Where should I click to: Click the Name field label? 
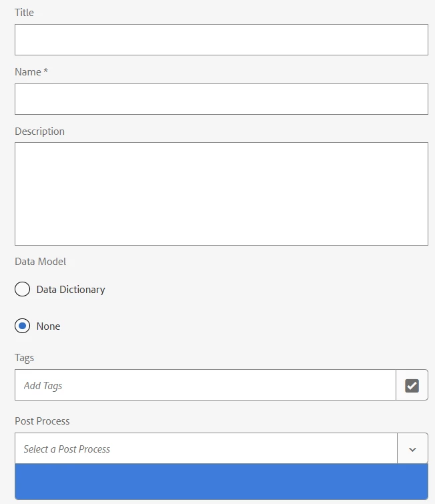click(x=28, y=72)
